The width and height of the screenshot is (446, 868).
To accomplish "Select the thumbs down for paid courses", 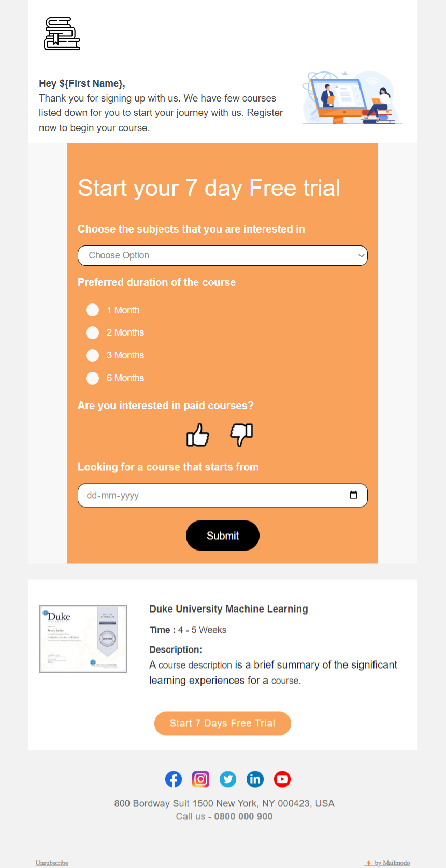I will (241, 436).
